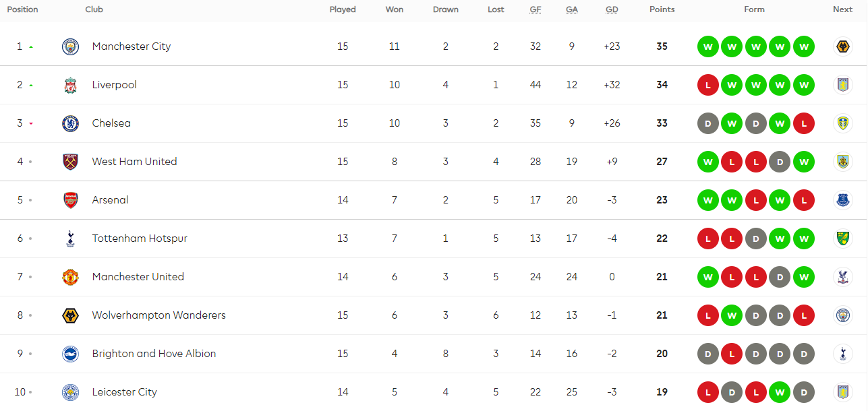Viewport: 868px width, 411px height.
Task: Open Norwich crest in Tottenham's Next column
Action: (x=842, y=239)
